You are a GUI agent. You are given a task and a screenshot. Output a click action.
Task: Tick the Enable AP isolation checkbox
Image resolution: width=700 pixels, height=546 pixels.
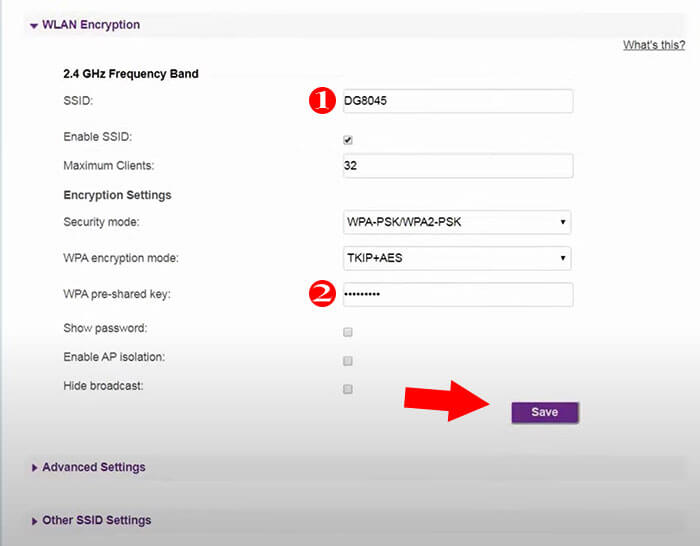348,361
